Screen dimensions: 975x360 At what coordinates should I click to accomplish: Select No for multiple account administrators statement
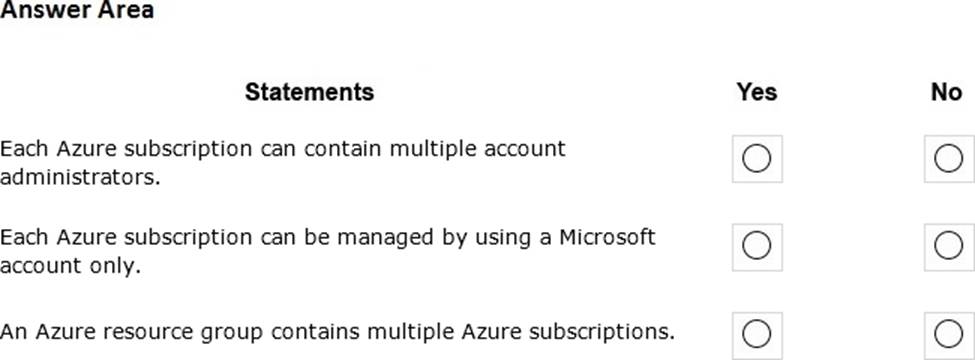coord(948,159)
